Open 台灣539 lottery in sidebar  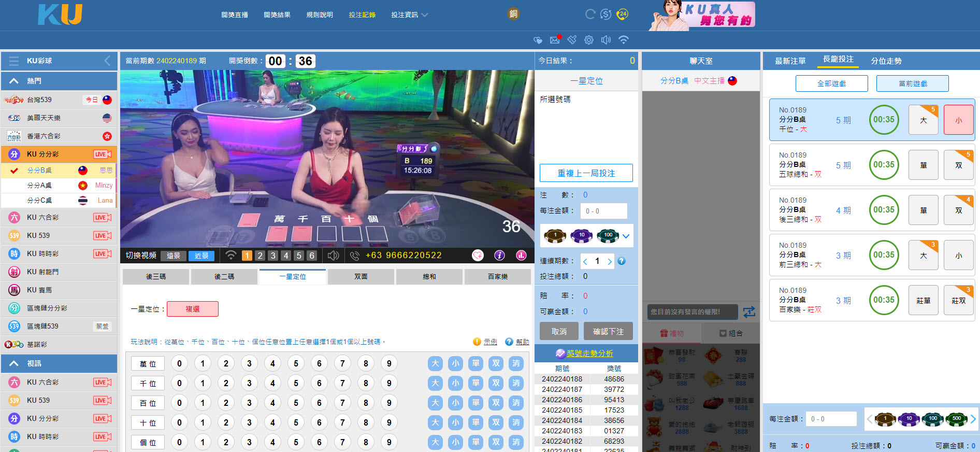(59, 100)
